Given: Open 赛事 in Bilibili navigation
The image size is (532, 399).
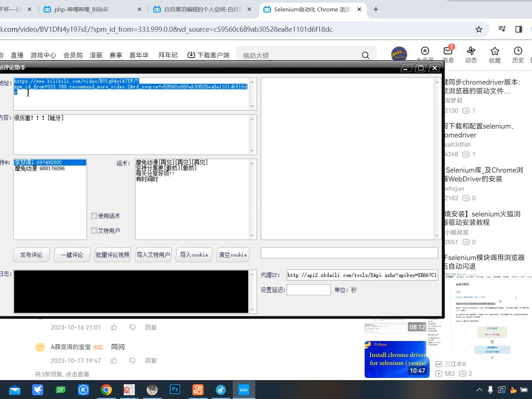Looking at the screenshot, I should (116, 55).
